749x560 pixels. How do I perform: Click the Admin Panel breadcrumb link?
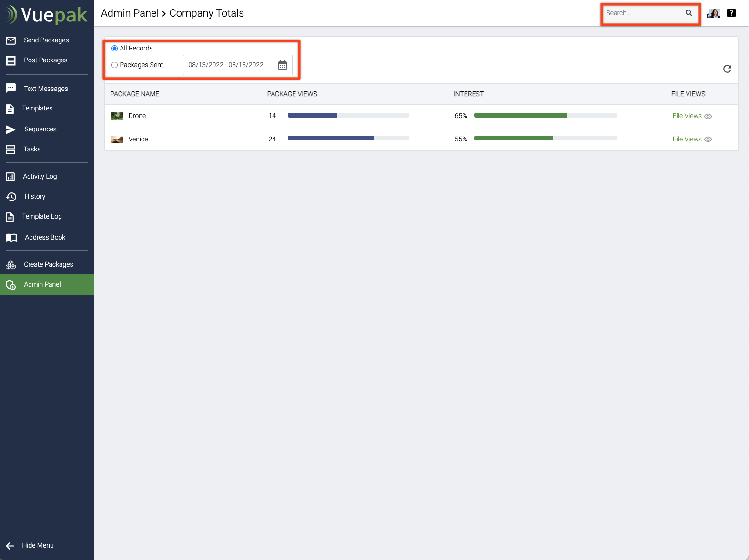[x=130, y=13]
